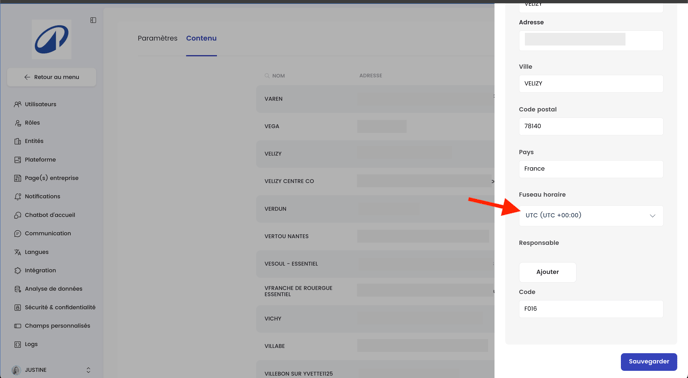Click the Notifications bell icon

coord(17,197)
